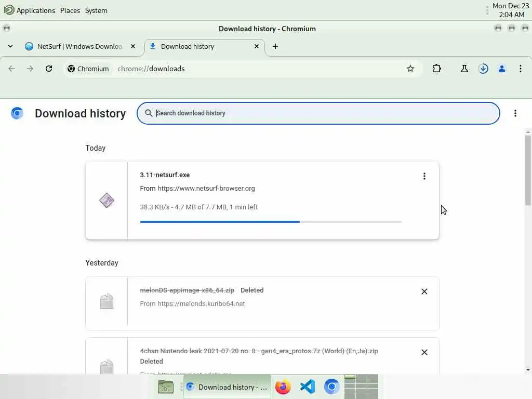Focus the Search download history field
The height and width of the screenshot is (399, 532).
click(x=318, y=113)
